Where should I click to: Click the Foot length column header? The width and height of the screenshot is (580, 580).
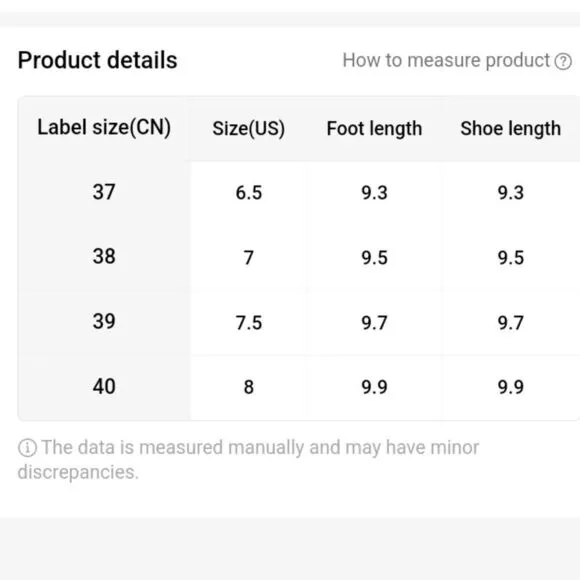tap(374, 128)
